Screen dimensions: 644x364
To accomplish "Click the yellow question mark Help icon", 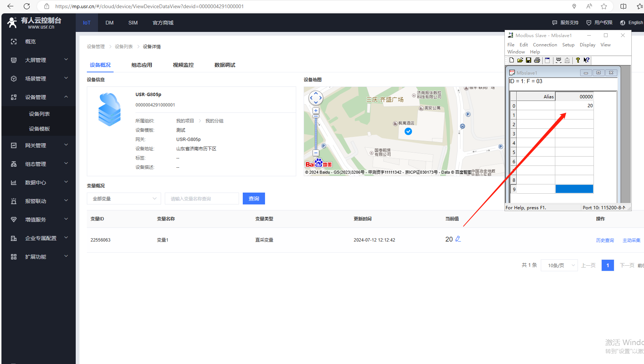I will [x=578, y=60].
